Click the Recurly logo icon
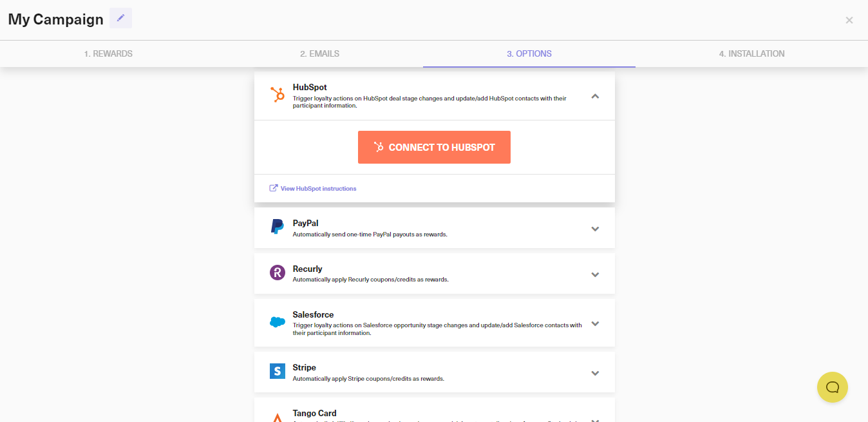This screenshot has height=422, width=868. coord(277,272)
